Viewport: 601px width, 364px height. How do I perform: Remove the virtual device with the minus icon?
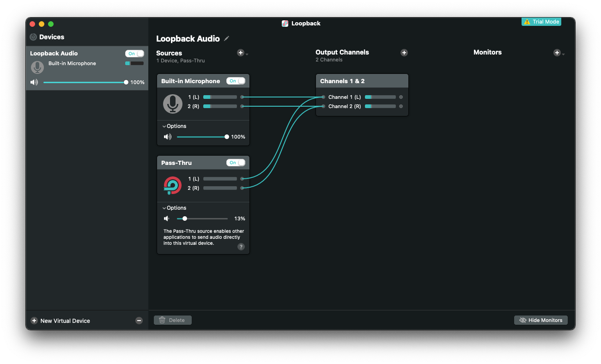[x=139, y=321]
